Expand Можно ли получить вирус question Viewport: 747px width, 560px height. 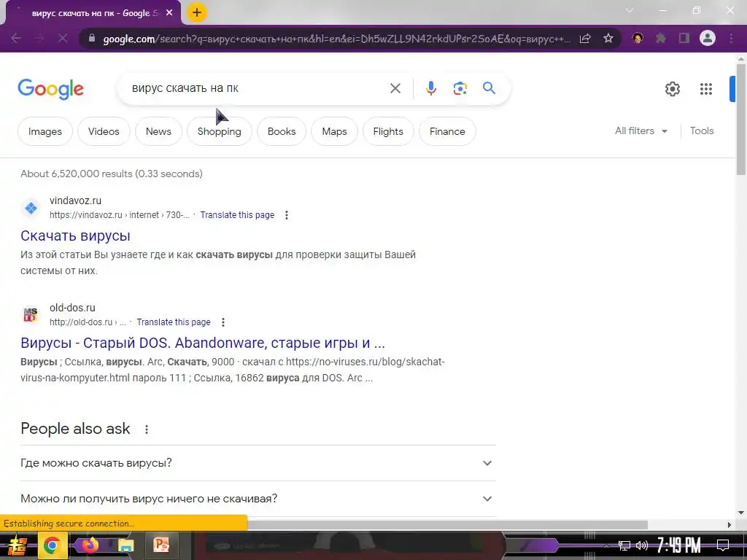pyautogui.click(x=258, y=499)
